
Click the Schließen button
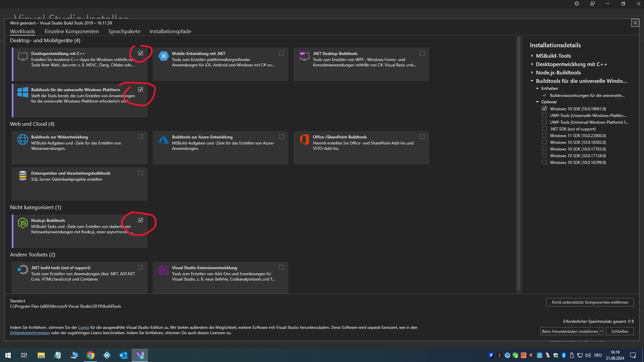pos(620,331)
